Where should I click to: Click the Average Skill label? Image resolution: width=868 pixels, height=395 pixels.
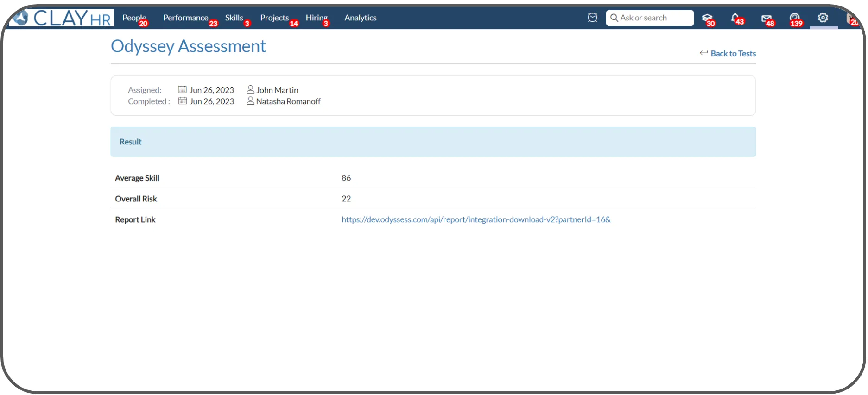(x=137, y=178)
